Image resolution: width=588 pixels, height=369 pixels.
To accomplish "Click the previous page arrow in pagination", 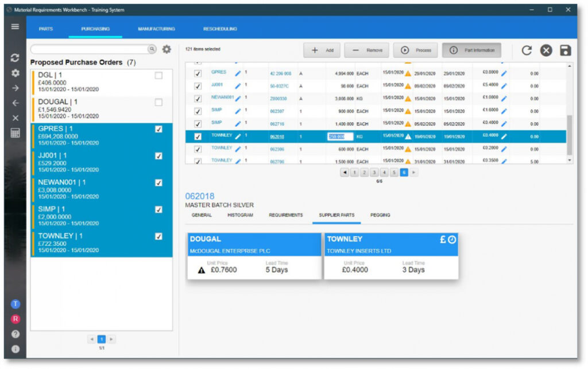I will pyautogui.click(x=345, y=172).
